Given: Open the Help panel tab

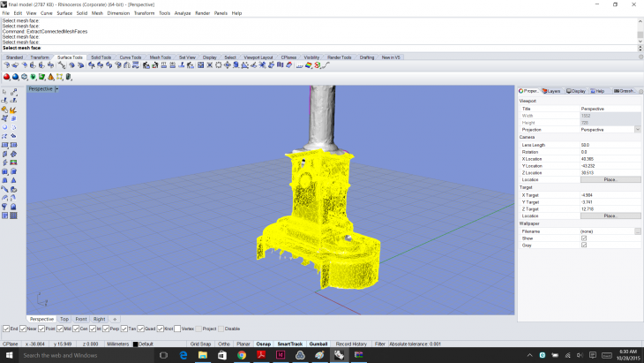Looking at the screenshot, I should [x=598, y=91].
